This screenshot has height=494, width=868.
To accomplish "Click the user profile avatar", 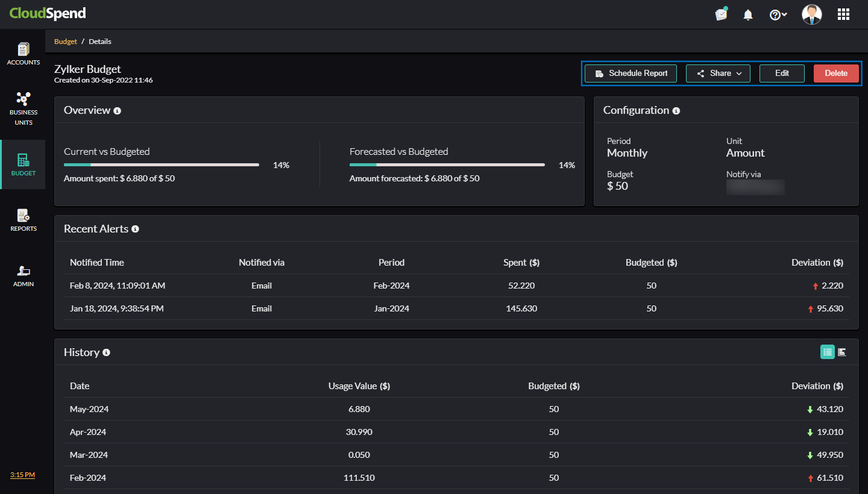I will pyautogui.click(x=811, y=14).
